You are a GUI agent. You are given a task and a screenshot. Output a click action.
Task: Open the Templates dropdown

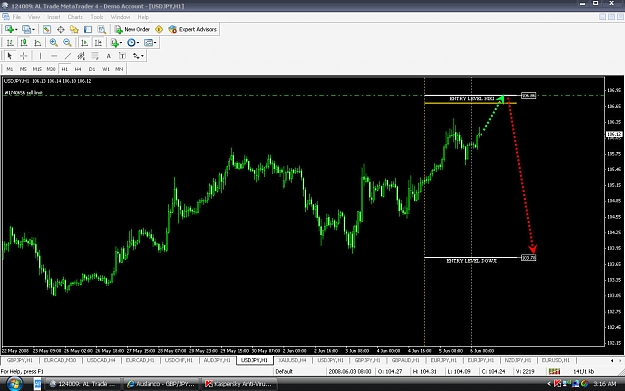click(x=150, y=43)
